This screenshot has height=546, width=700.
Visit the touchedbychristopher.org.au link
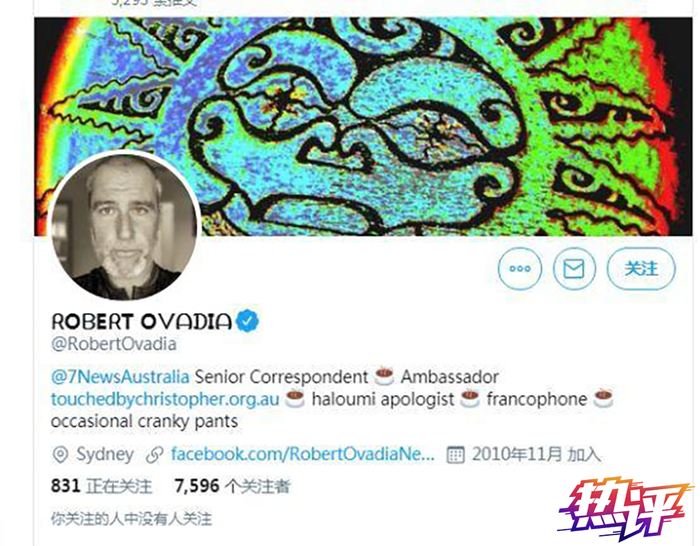(165, 399)
